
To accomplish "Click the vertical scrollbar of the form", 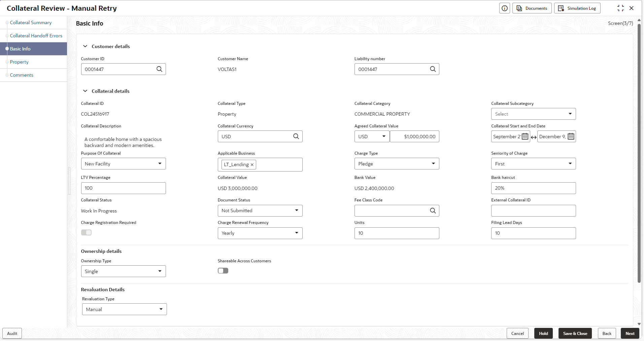I will 639,153.
